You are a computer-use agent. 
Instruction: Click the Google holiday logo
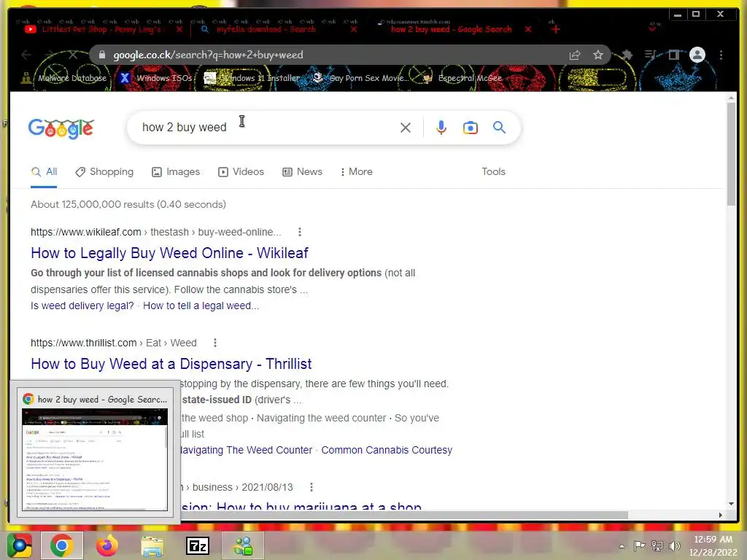click(61, 128)
